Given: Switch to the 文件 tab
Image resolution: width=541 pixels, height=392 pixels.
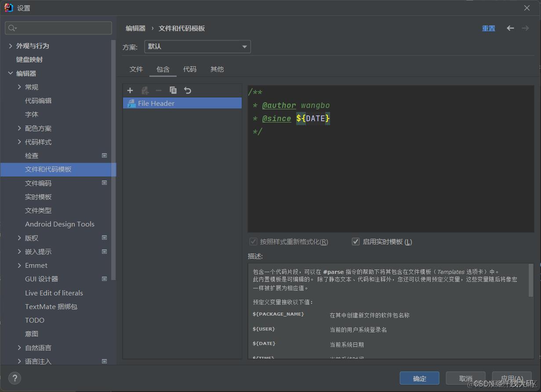Looking at the screenshot, I should [136, 69].
